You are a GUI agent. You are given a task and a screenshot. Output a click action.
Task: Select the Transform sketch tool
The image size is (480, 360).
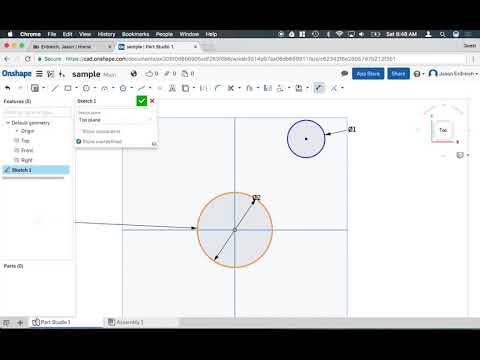(x=299, y=88)
